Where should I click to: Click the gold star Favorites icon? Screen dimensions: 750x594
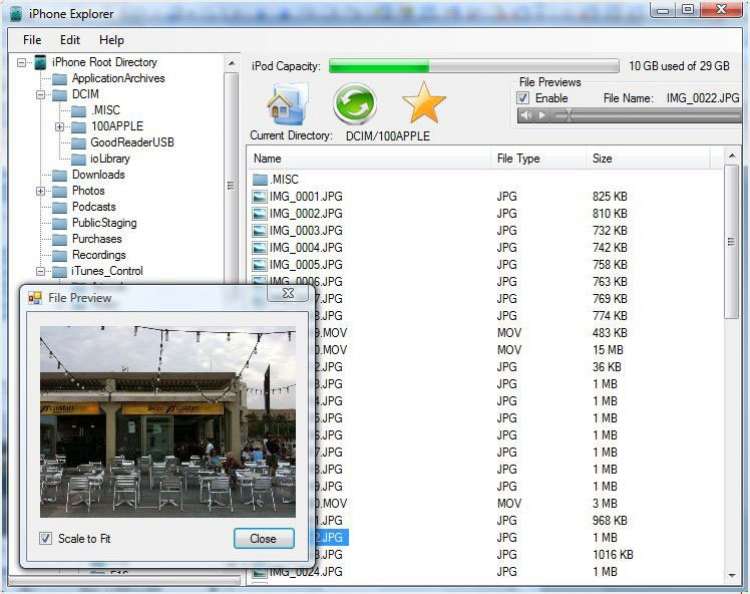(424, 103)
